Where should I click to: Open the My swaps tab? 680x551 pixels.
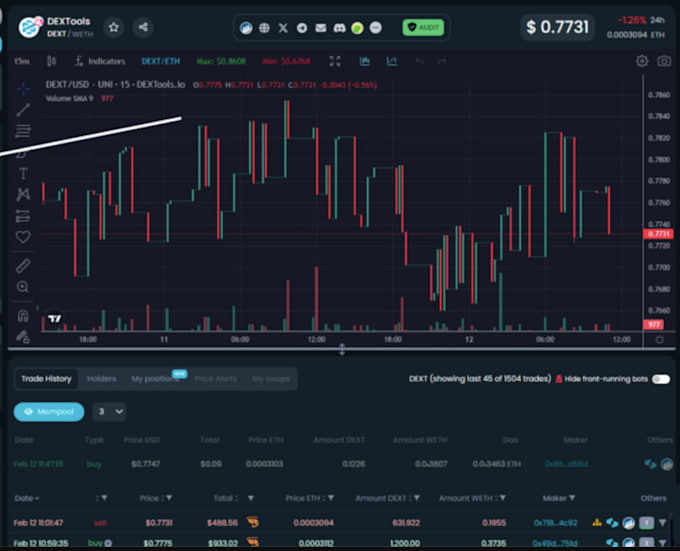pos(271,379)
